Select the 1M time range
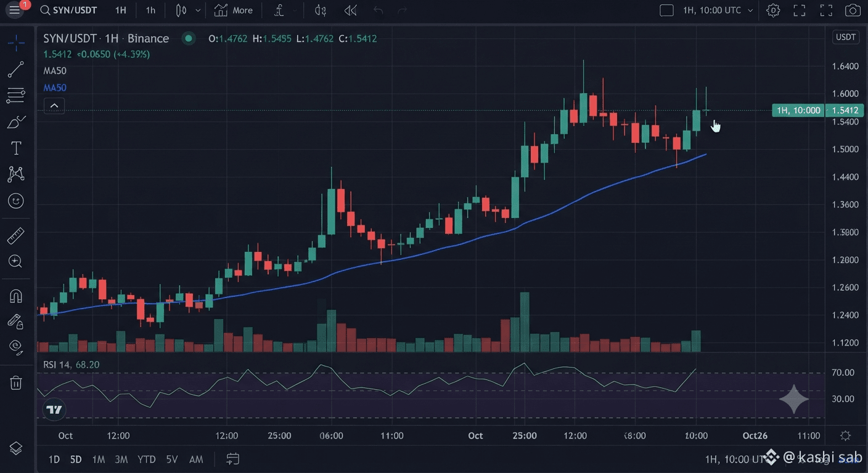Screen dimensions: 868x473 point(98,459)
